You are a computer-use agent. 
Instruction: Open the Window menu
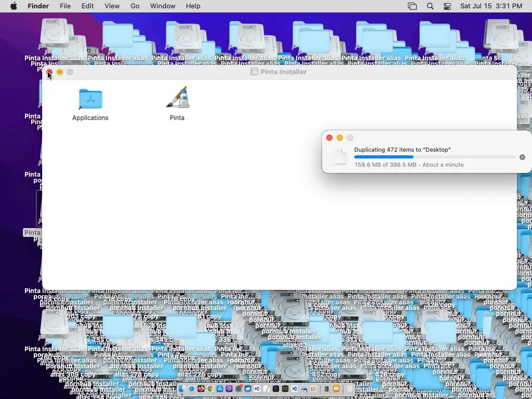coord(163,6)
